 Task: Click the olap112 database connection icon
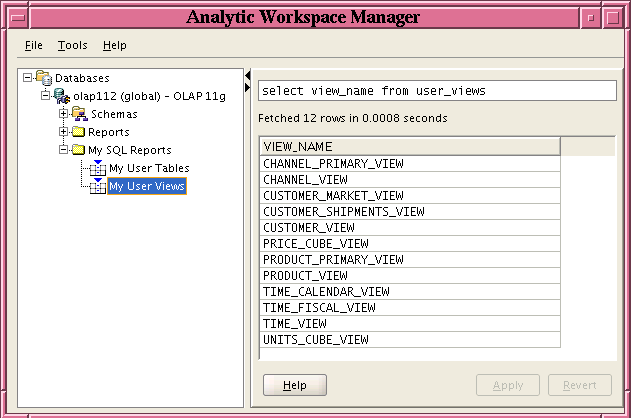62,96
